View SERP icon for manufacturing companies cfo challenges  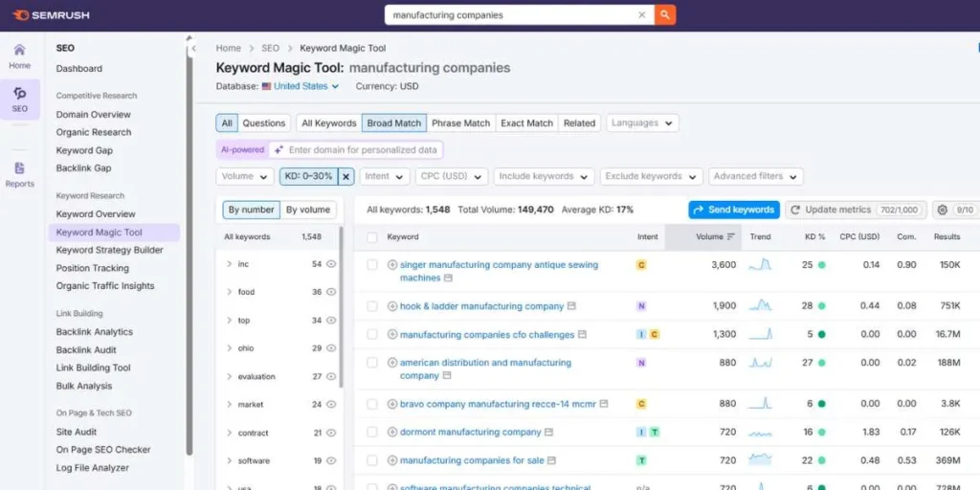582,334
